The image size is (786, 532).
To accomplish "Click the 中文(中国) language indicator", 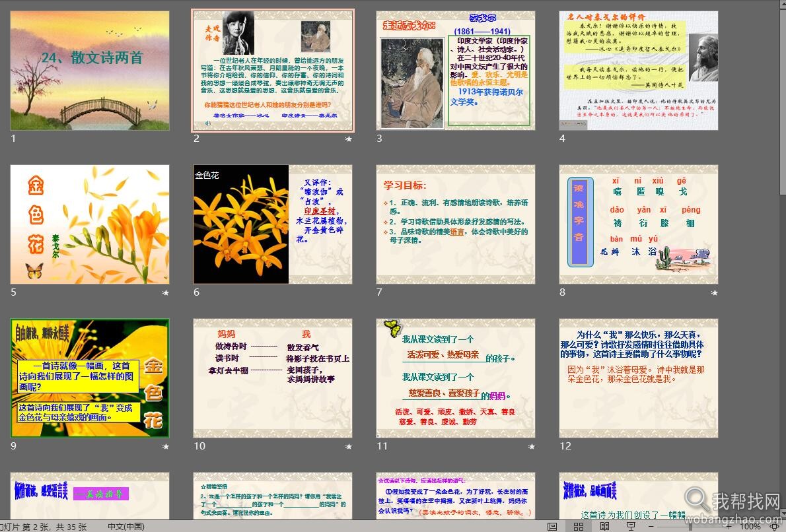I will [x=125, y=527].
